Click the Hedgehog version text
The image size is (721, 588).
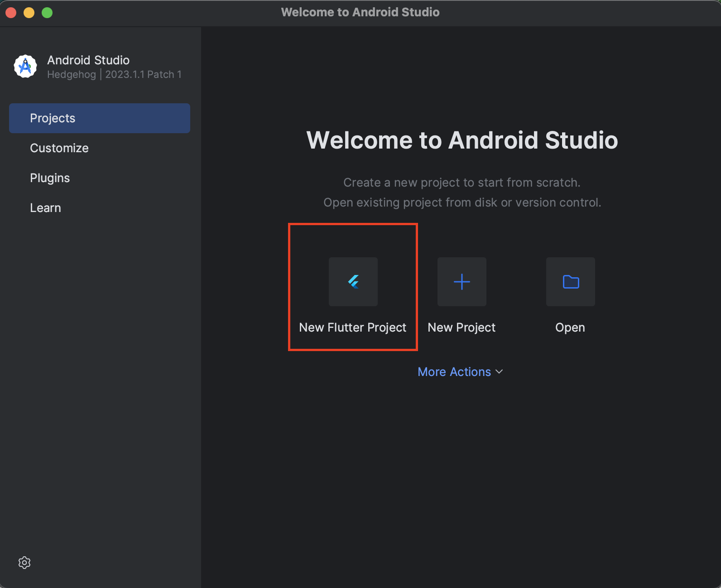click(114, 74)
